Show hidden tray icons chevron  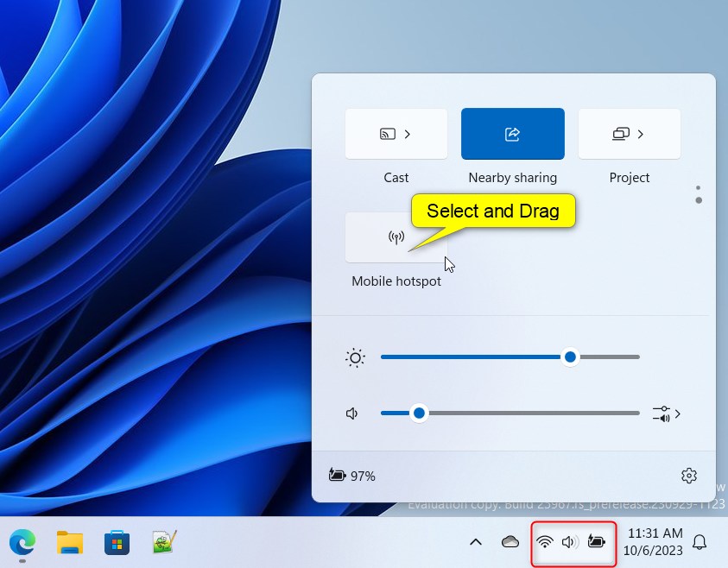click(x=476, y=541)
